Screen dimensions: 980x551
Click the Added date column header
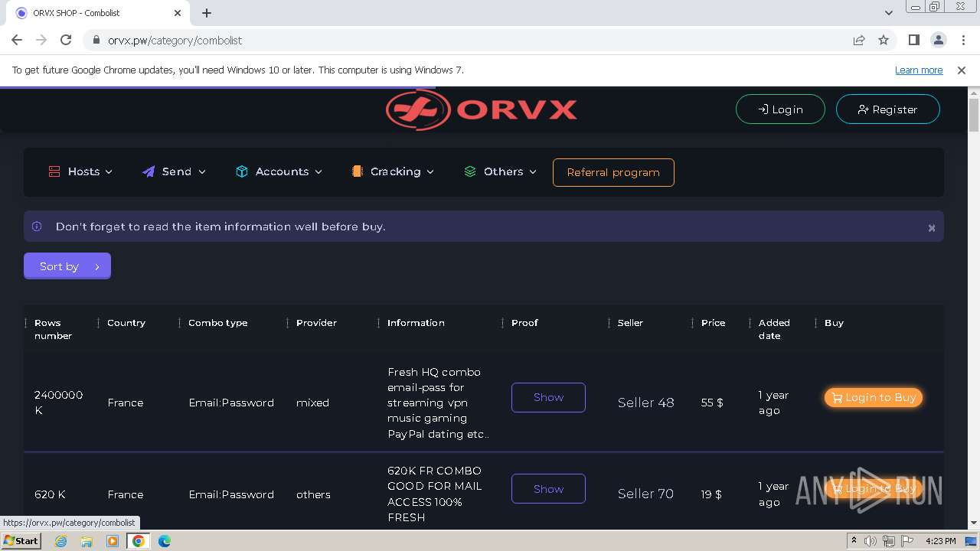click(774, 329)
